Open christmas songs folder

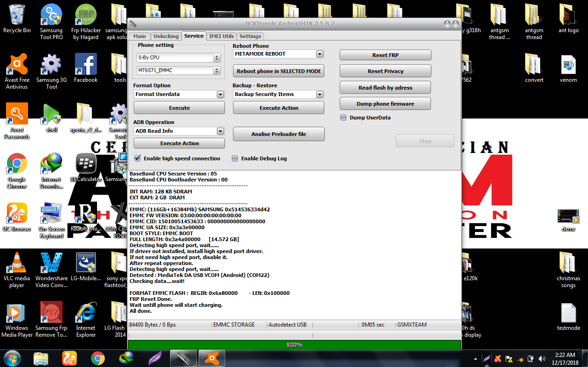click(568, 270)
